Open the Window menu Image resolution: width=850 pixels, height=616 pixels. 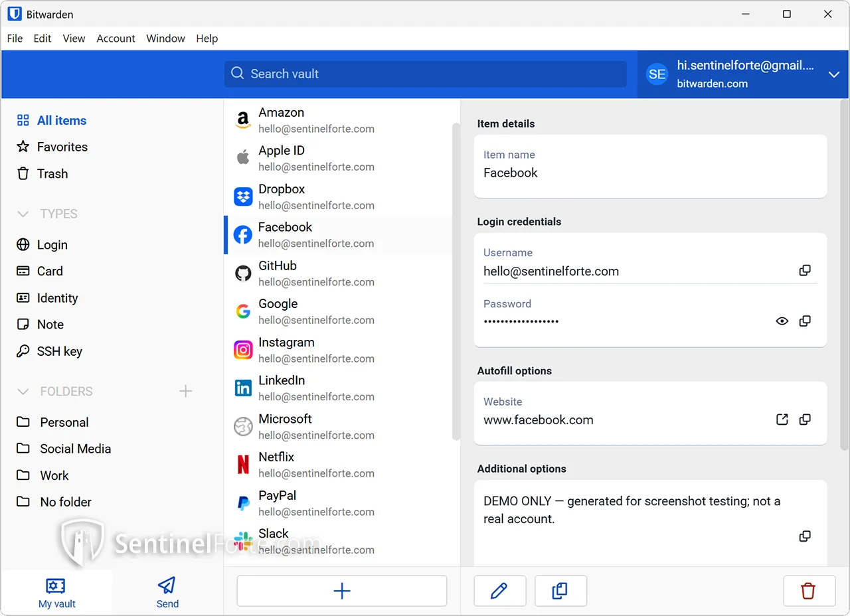tap(165, 38)
